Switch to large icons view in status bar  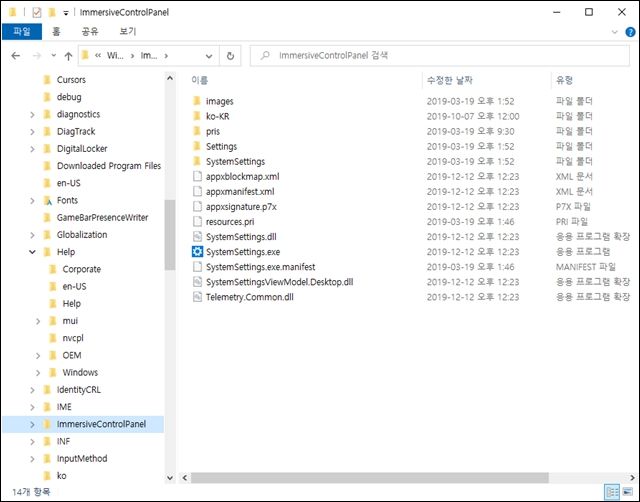627,492
